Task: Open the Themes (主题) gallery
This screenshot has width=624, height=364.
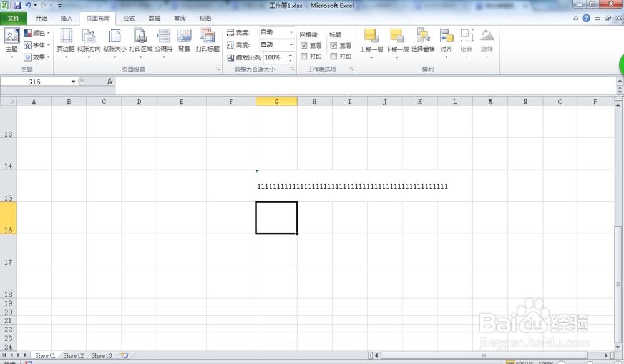Action: [11, 43]
